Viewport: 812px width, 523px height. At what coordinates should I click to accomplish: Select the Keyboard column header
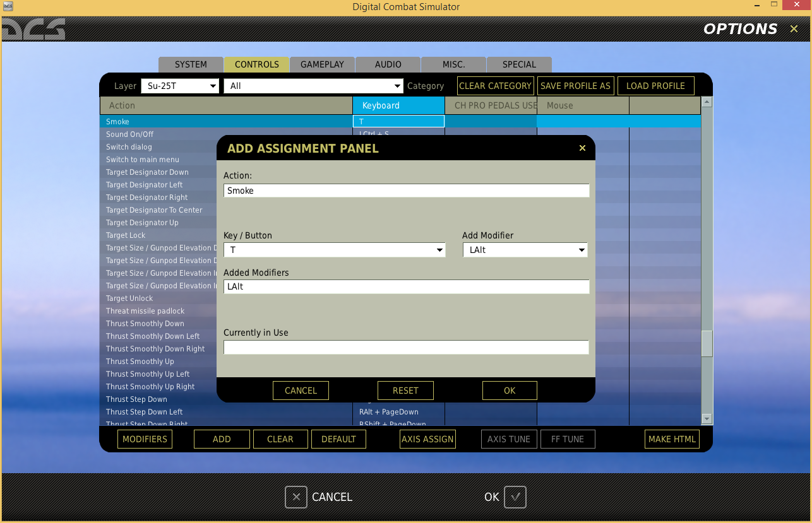398,105
